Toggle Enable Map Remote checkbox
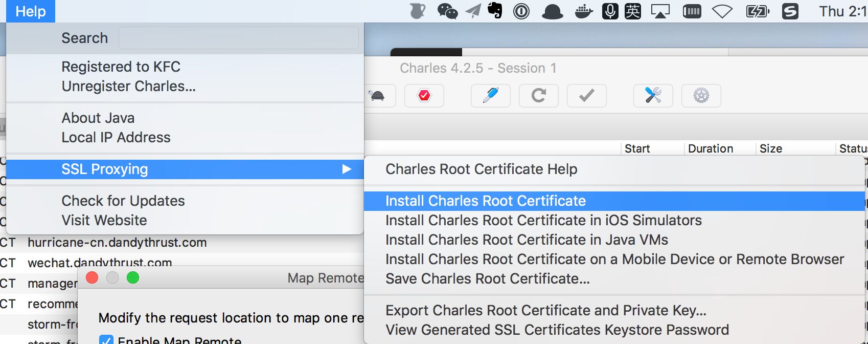The image size is (868, 344). (x=106, y=340)
